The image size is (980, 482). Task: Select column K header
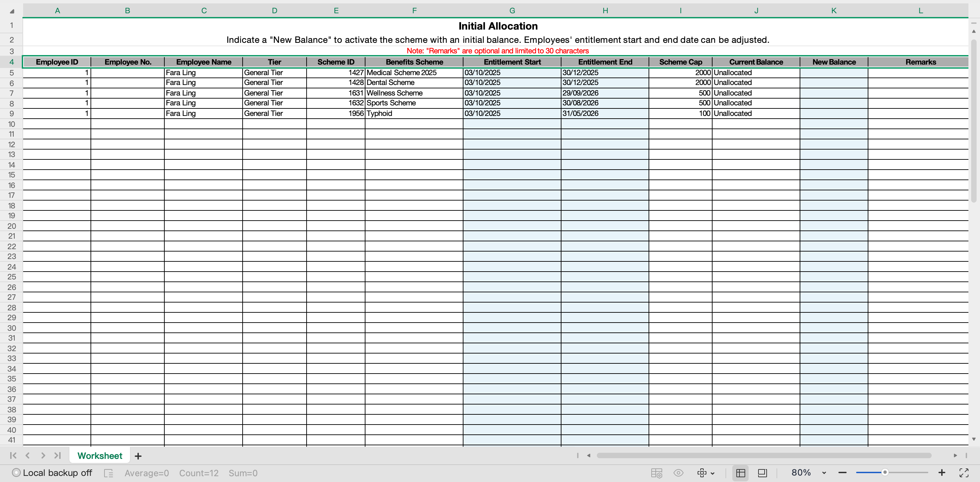pos(834,11)
